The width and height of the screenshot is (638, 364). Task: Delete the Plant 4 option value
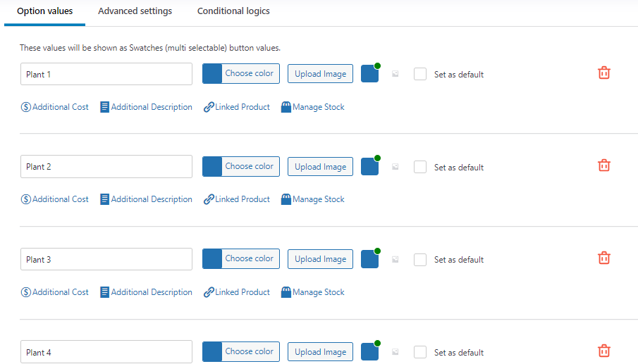click(604, 351)
